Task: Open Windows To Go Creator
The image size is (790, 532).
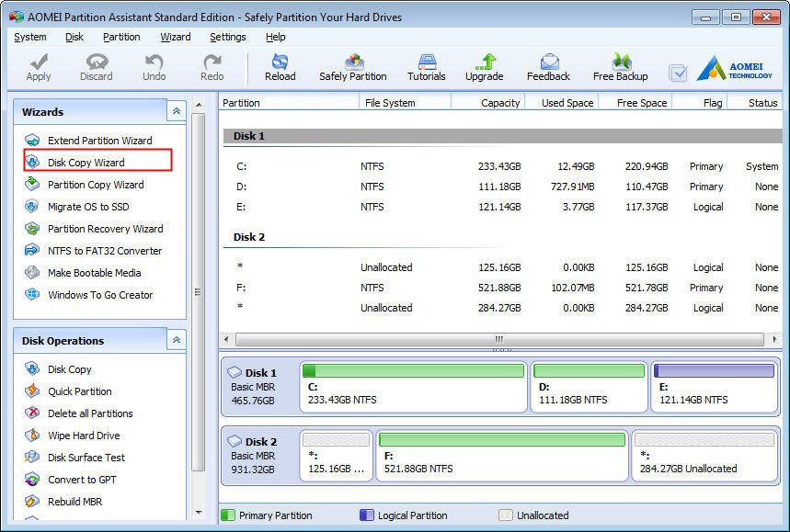Action: (100, 295)
